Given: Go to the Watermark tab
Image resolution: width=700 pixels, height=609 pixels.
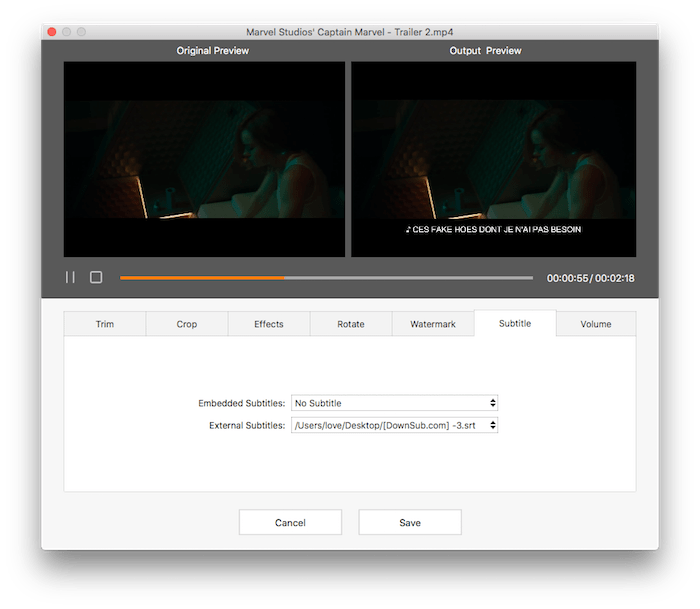Looking at the screenshot, I should [x=433, y=324].
